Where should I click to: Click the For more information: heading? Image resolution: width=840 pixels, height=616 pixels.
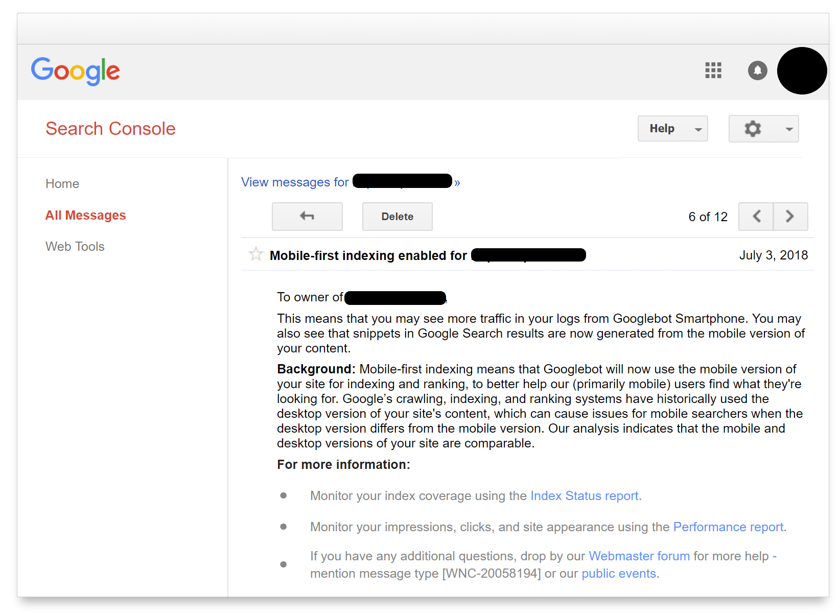tap(344, 465)
